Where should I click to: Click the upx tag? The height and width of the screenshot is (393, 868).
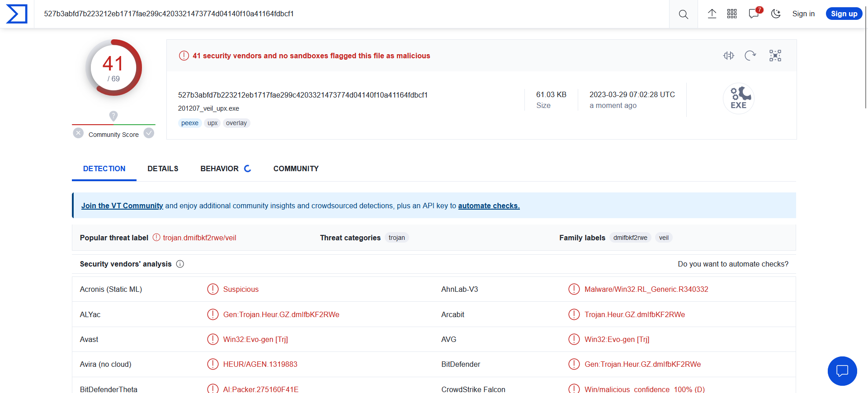point(212,123)
